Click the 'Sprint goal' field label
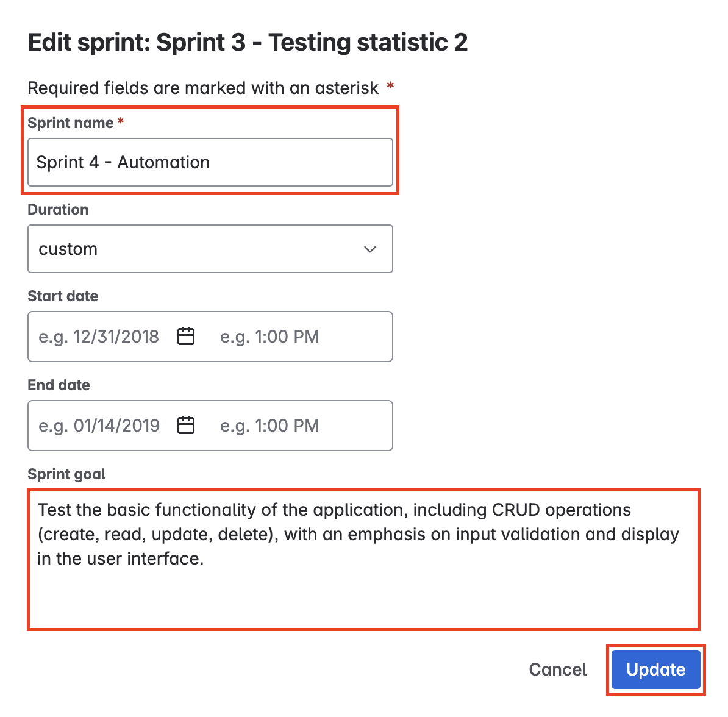Image resolution: width=728 pixels, height=717 pixels. tap(66, 474)
